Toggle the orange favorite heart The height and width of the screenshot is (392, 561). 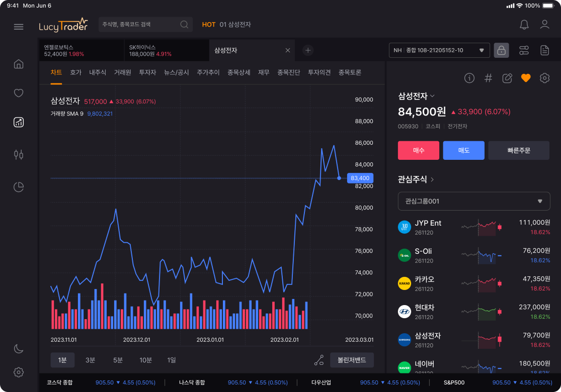point(526,78)
